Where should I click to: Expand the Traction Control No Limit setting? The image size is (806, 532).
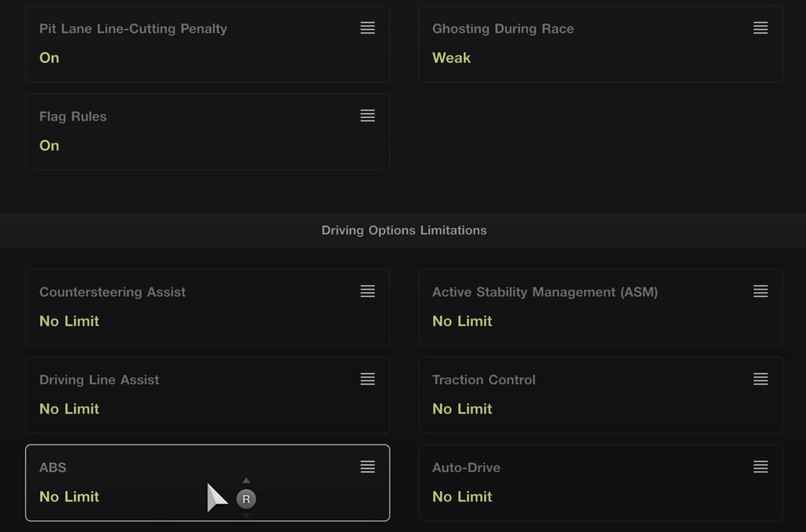pyautogui.click(x=462, y=409)
